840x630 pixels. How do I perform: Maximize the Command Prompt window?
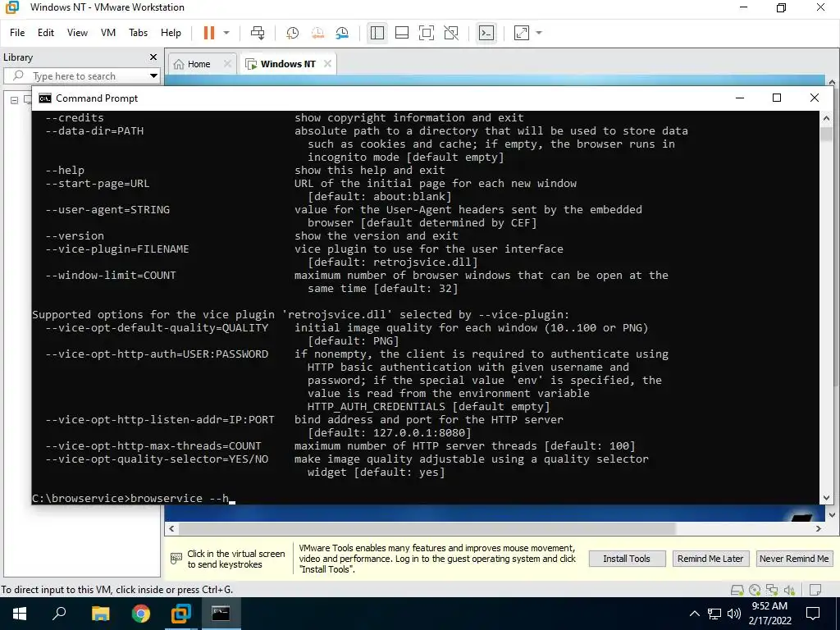777,98
